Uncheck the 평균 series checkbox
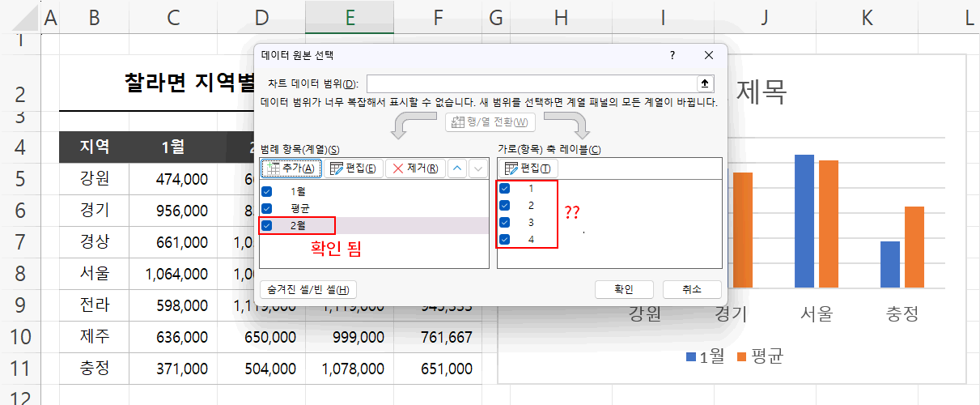The image size is (980, 405). [x=267, y=208]
